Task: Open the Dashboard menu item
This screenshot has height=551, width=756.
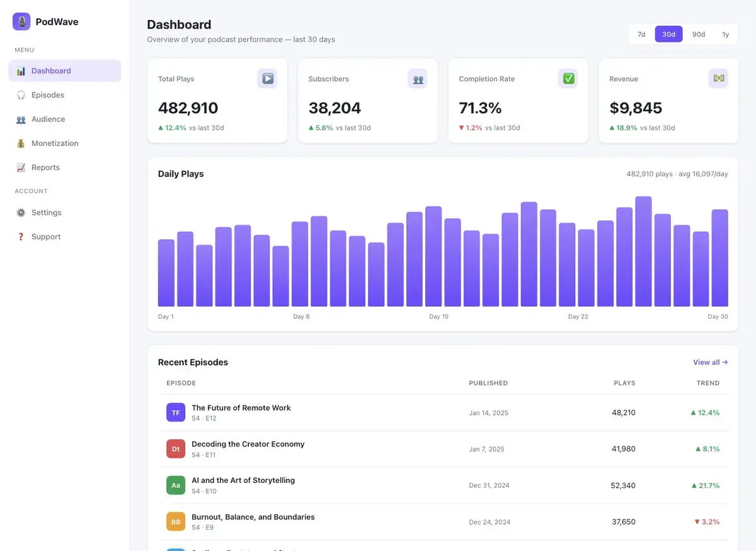Action: 65,71
